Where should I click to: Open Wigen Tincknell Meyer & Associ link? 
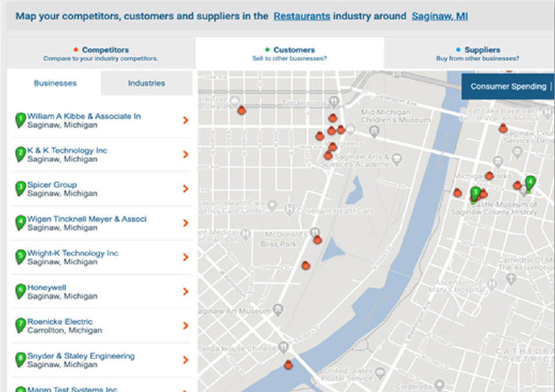[87, 219]
